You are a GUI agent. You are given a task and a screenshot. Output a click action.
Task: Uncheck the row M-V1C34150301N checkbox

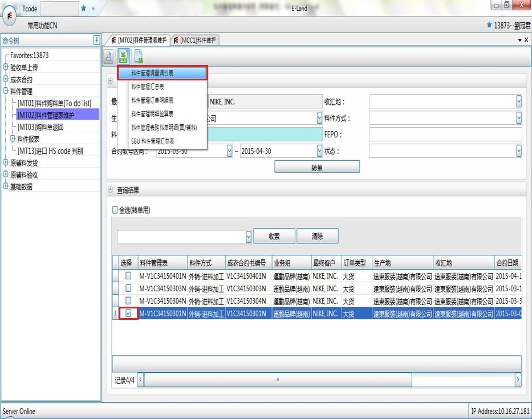[x=128, y=314]
